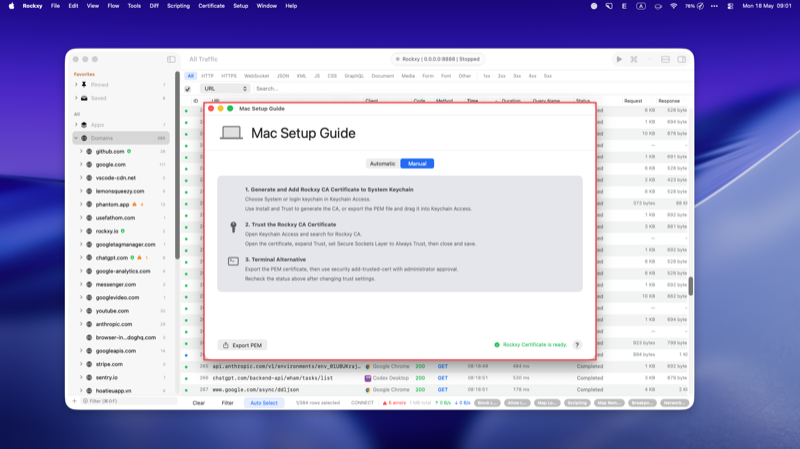Open the Scripting menu
Image resolution: width=800 pixels, height=449 pixels.
coord(179,6)
